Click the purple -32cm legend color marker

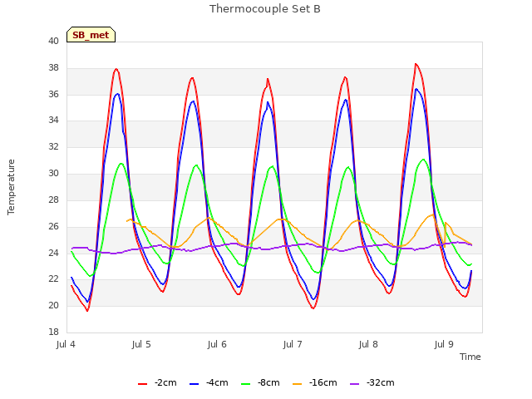[354, 384]
